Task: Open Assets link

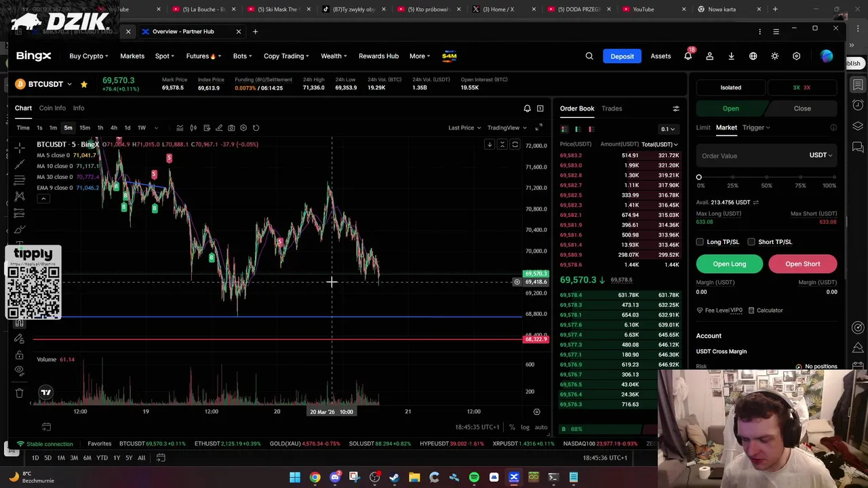Action: click(660, 56)
